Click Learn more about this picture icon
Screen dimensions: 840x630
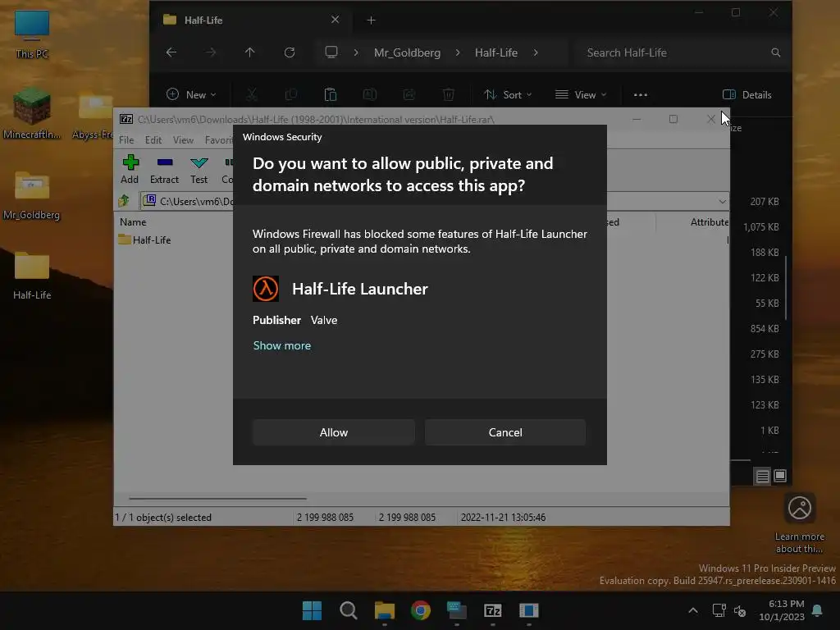click(799, 523)
